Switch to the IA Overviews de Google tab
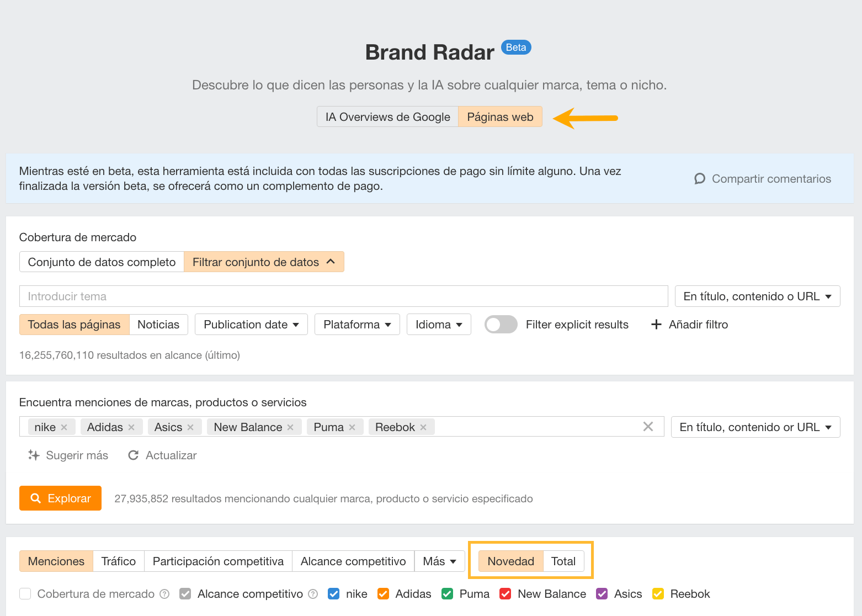 coord(387,116)
